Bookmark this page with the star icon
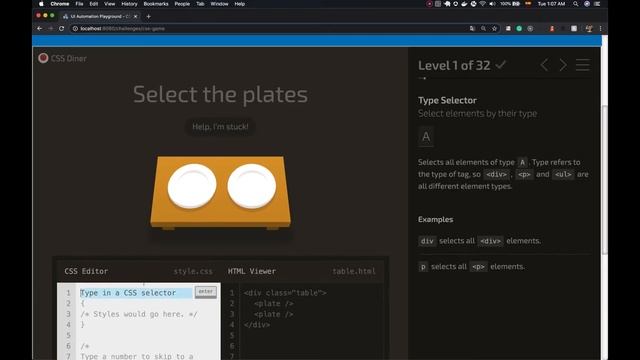Image resolution: width=640 pixels, height=360 pixels. (494, 29)
